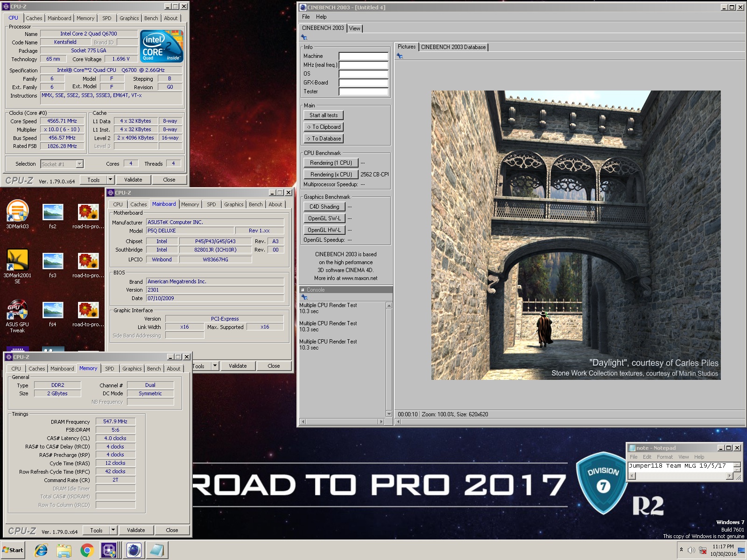Viewport: 747px width, 560px height.
Task: Click the pin icon below the Console header
Action: click(x=304, y=297)
